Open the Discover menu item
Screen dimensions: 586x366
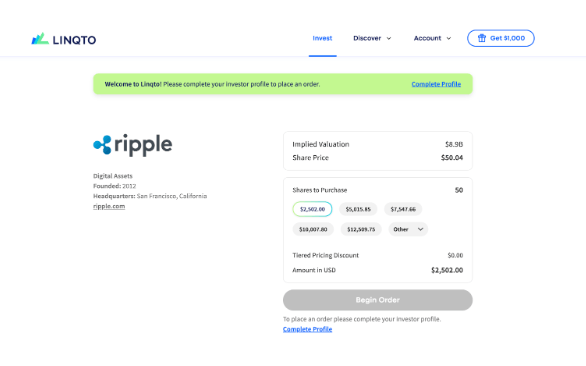[x=367, y=38]
